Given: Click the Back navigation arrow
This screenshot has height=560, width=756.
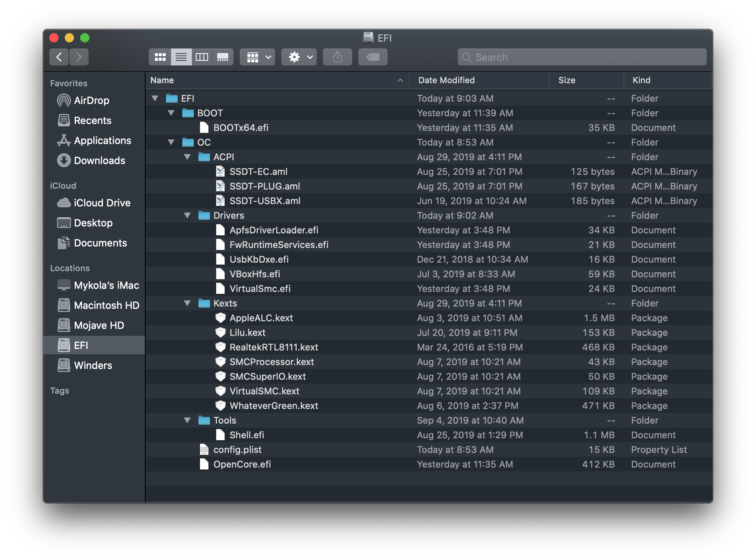Looking at the screenshot, I should (x=59, y=57).
